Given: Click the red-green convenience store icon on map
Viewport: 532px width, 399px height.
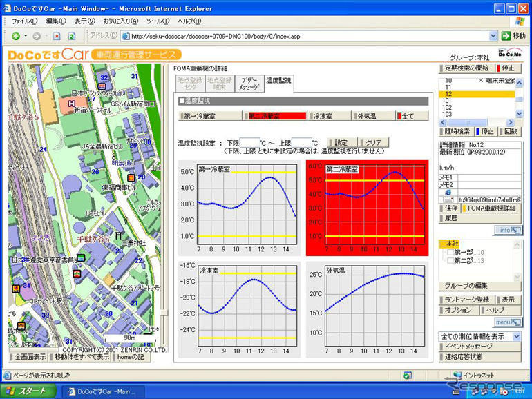Looking at the screenshot, I should [77, 273].
